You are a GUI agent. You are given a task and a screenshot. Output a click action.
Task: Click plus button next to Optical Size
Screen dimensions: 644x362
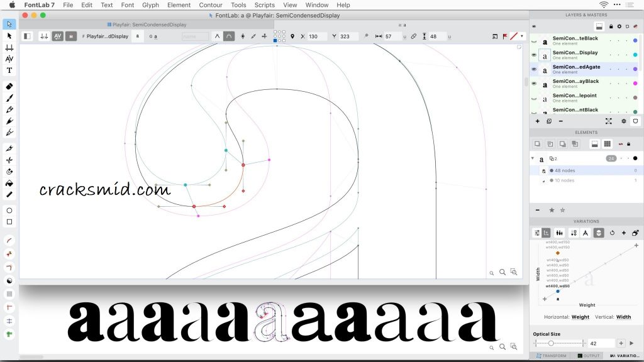(621, 343)
